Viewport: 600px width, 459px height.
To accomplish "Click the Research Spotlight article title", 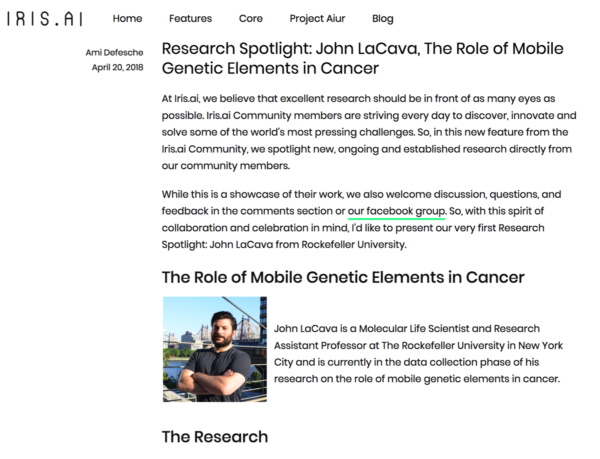I will click(362, 58).
